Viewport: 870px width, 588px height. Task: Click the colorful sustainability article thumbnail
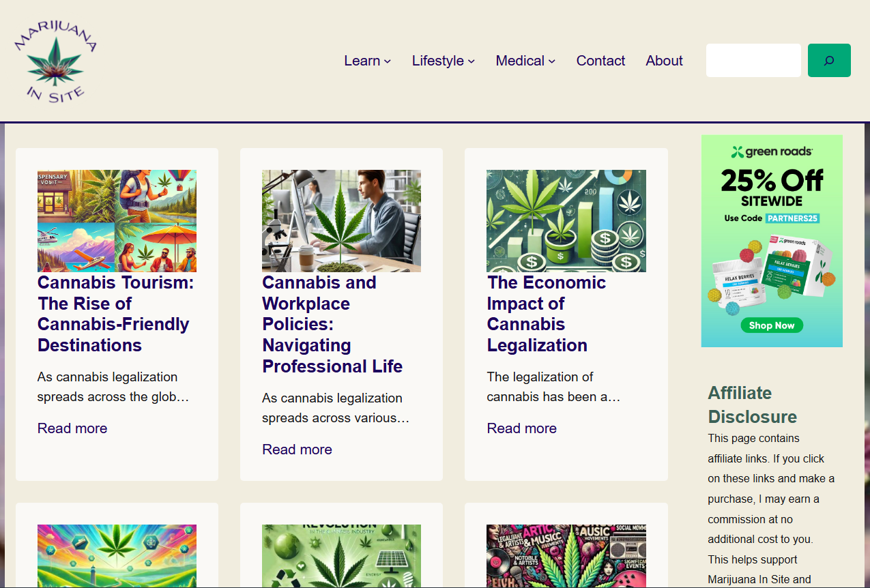click(x=341, y=556)
